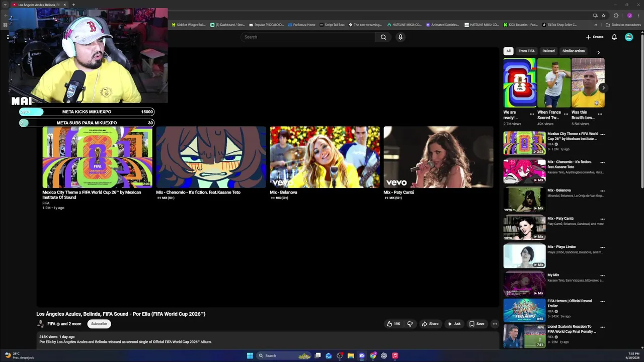Screen dimensions: 644x362
Task: Open Windows Start menu
Action: (250, 355)
